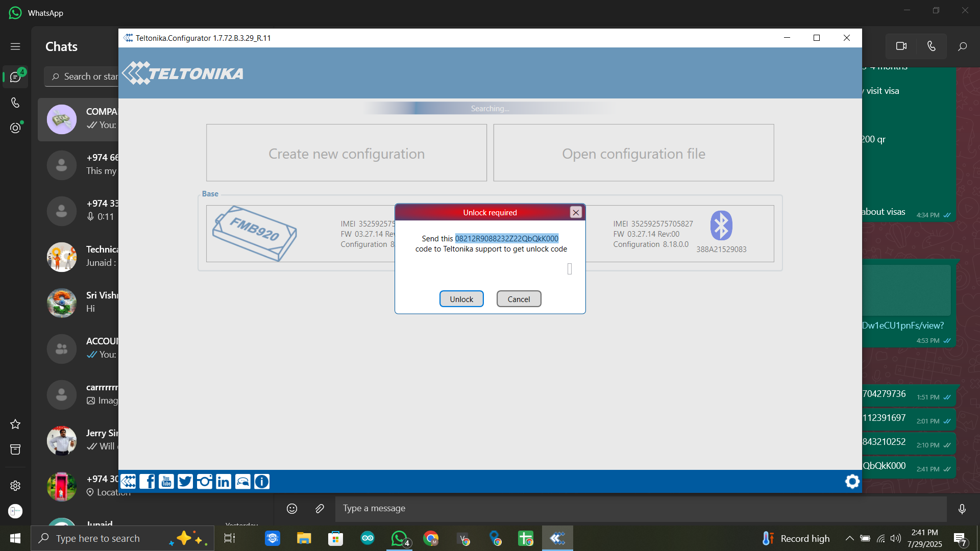Open the Jerry Sir chat
Screen dimensions: 980x551
[78, 440]
